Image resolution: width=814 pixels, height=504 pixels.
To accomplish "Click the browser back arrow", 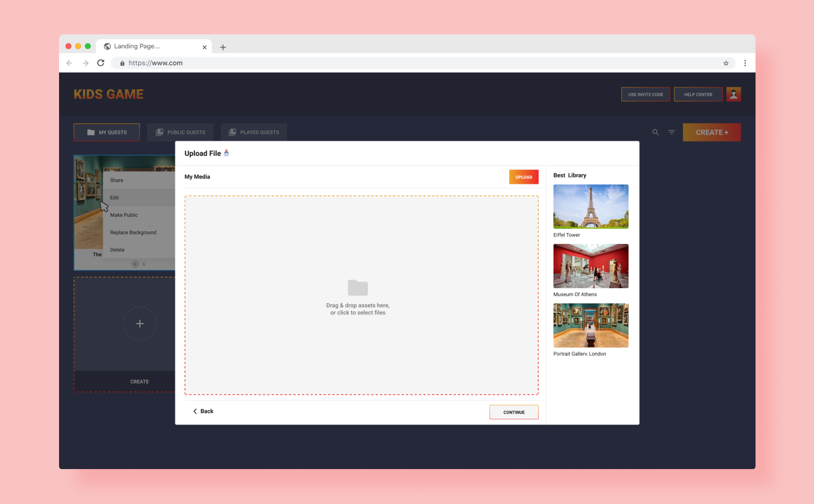I will (69, 63).
